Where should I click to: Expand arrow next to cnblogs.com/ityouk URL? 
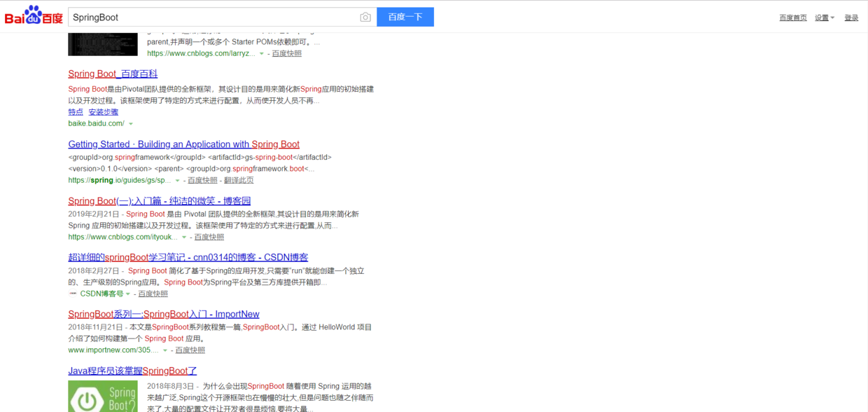click(184, 238)
